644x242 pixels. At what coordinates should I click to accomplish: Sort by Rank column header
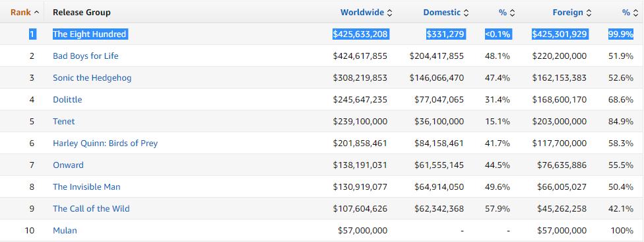(x=24, y=13)
